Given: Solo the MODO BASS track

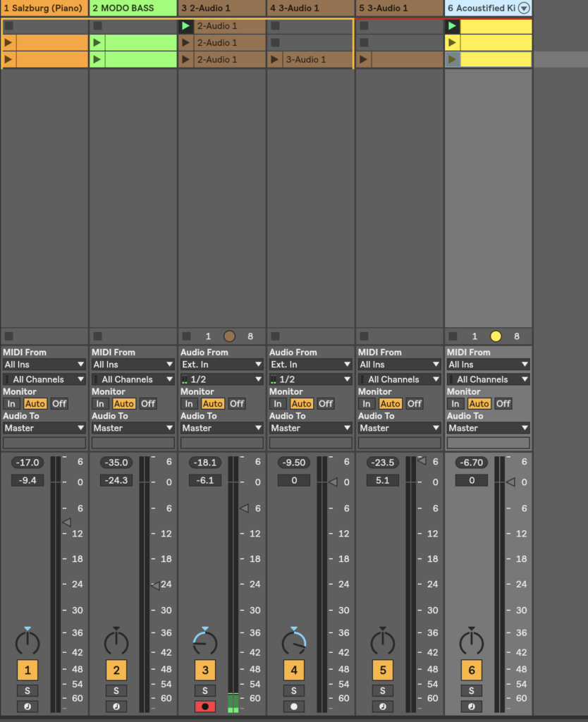Looking at the screenshot, I should point(116,690).
